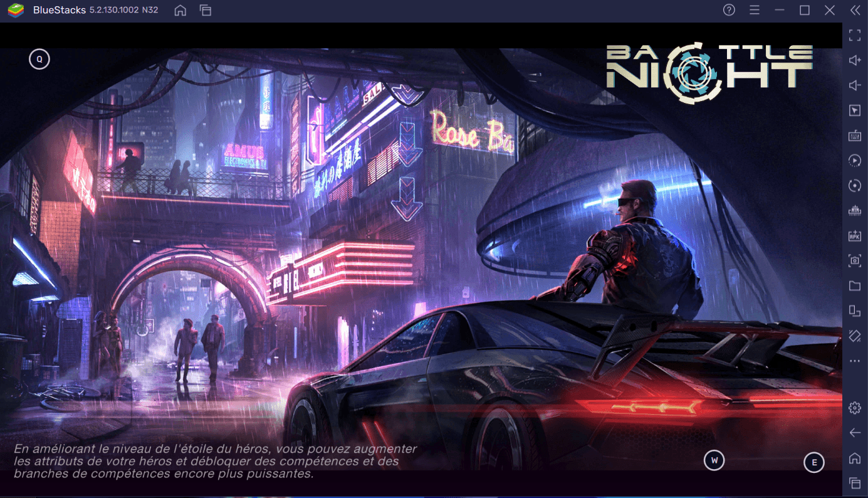868x498 pixels.
Task: Open multi-window icon in title bar
Action: coord(206,10)
